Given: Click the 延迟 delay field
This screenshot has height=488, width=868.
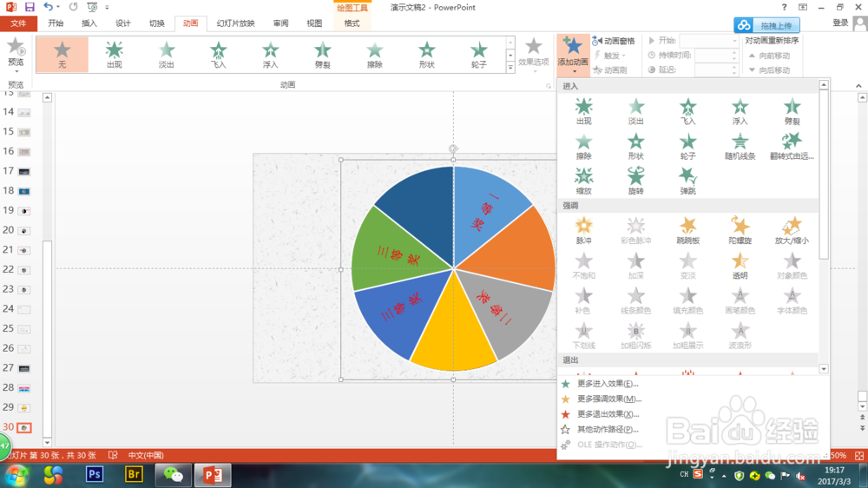Looking at the screenshot, I should [716, 69].
